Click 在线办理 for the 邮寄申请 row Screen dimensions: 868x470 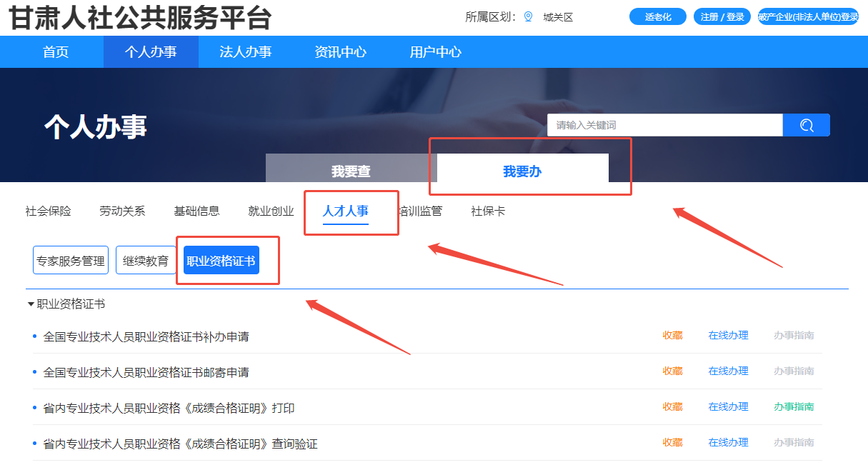pos(728,371)
